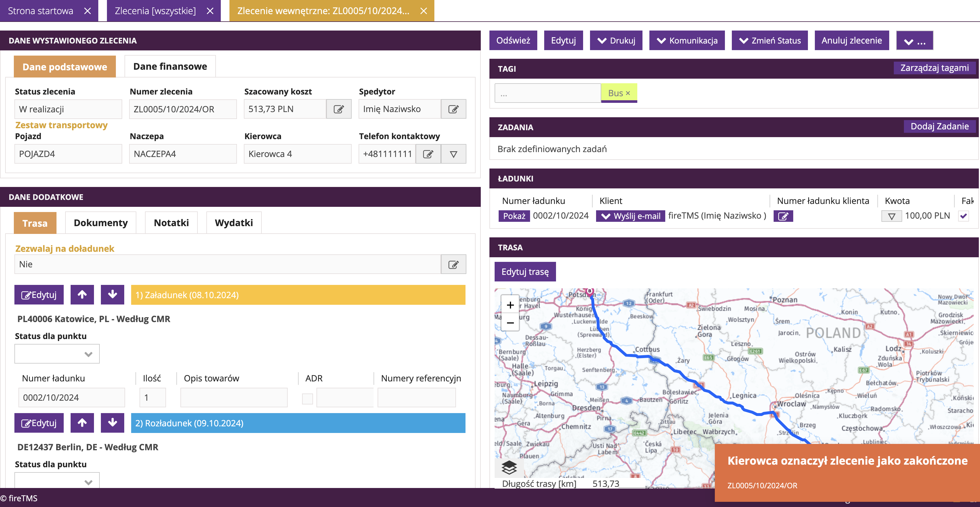
Task: Expand the Kwota amount dropdown arrow
Action: click(891, 216)
